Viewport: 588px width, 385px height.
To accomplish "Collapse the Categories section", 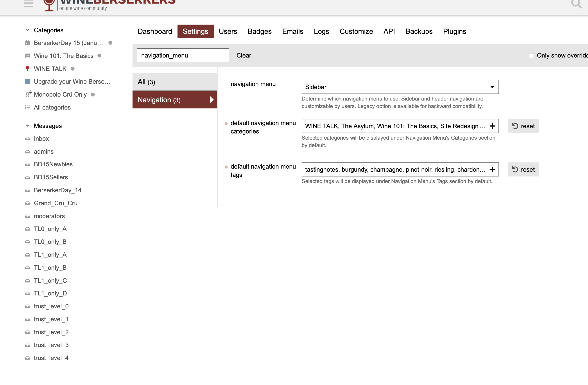I will tap(28, 30).
